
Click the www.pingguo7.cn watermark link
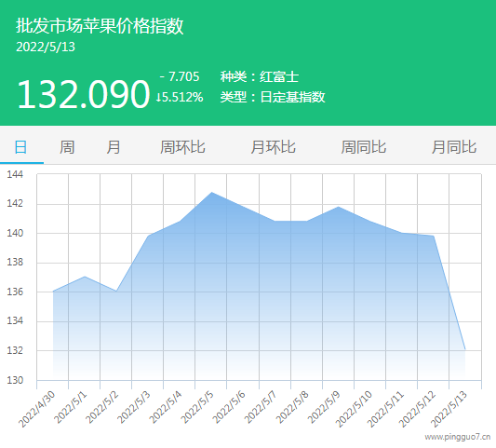point(458,437)
